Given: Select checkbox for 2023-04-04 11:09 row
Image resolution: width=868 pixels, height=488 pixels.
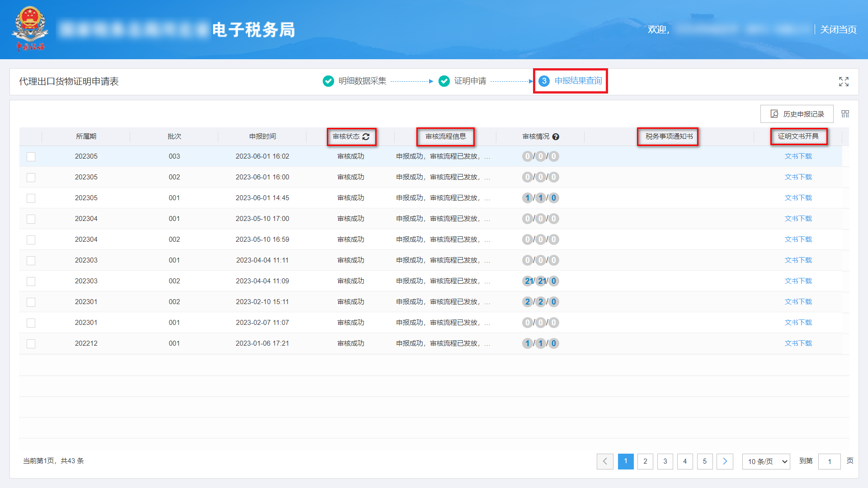Looking at the screenshot, I should tap(31, 282).
